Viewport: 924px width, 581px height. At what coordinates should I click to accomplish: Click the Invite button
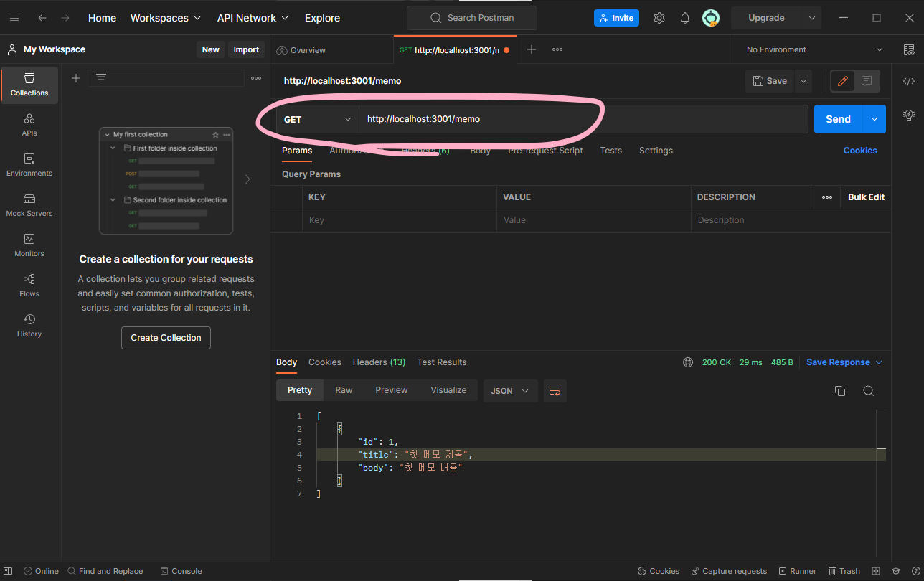(616, 18)
